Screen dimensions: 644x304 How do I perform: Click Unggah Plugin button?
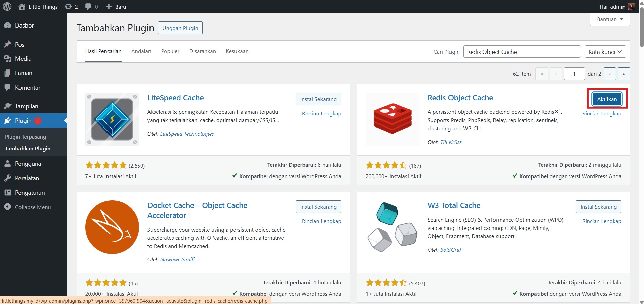(x=180, y=28)
